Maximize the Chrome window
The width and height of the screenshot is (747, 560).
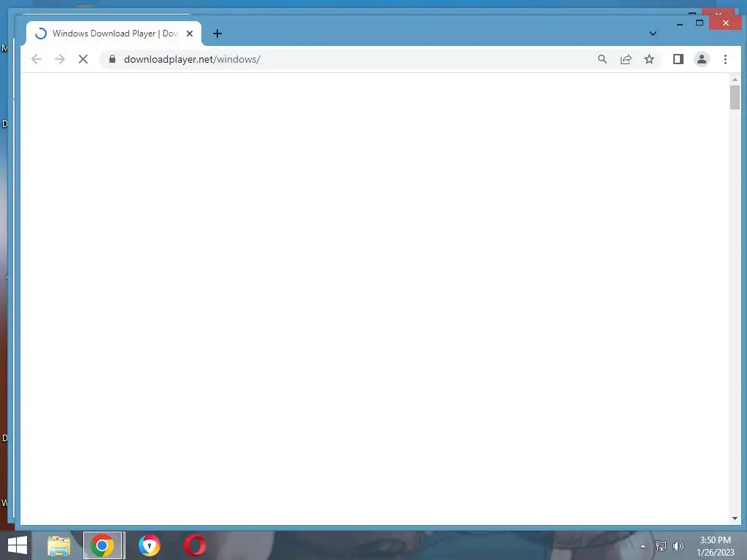coord(700,23)
